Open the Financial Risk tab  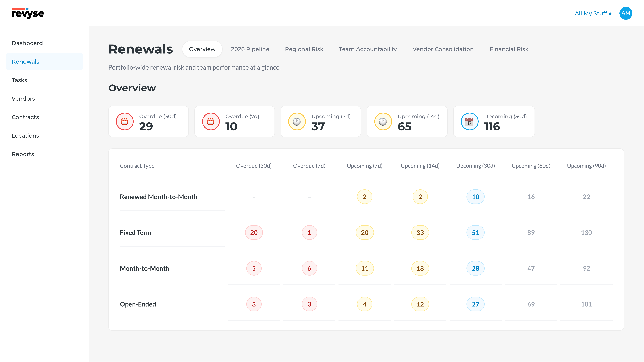[509, 49]
